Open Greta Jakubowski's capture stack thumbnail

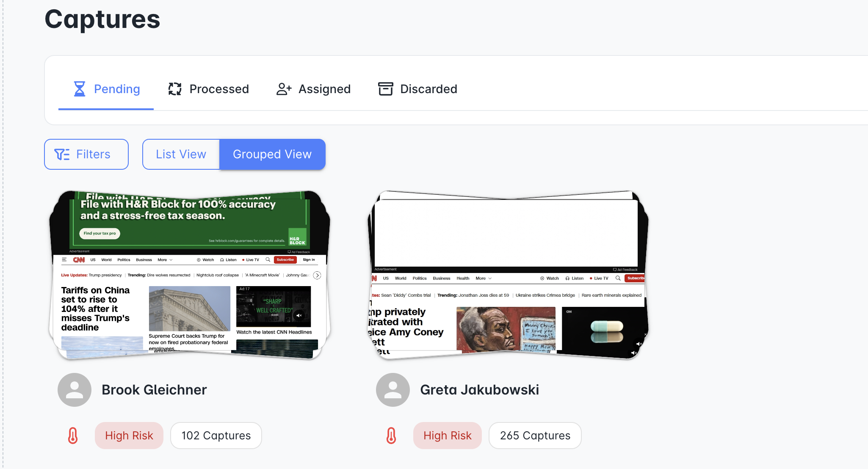pos(508,275)
